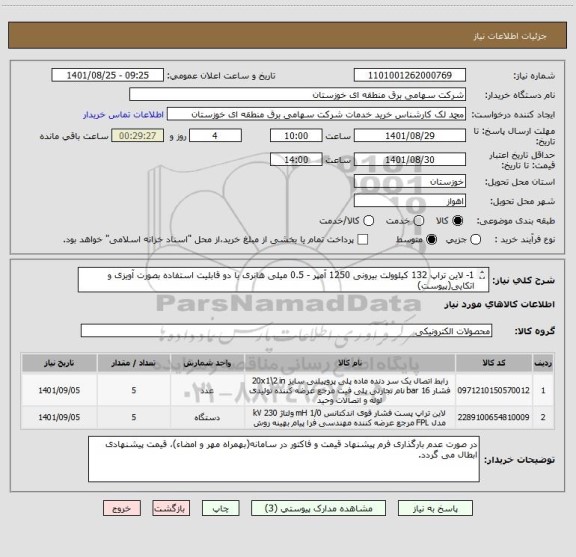
Task: Select the کالا/خدمت radio button
Action: (368, 221)
